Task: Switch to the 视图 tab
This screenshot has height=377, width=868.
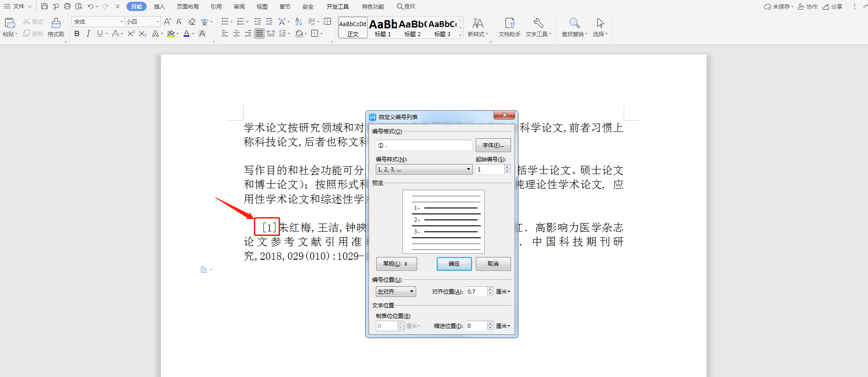Action: point(262,6)
